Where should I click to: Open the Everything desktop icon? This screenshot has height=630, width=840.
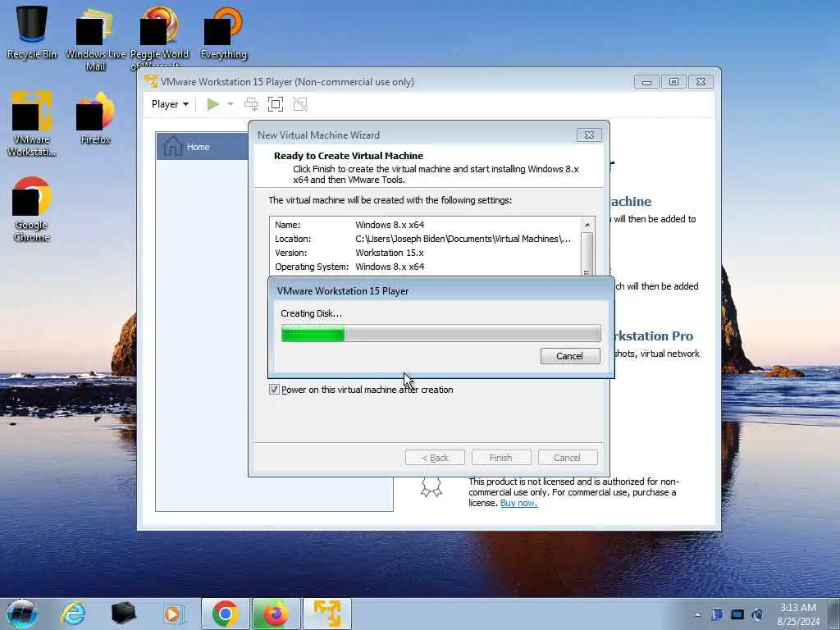223,33
